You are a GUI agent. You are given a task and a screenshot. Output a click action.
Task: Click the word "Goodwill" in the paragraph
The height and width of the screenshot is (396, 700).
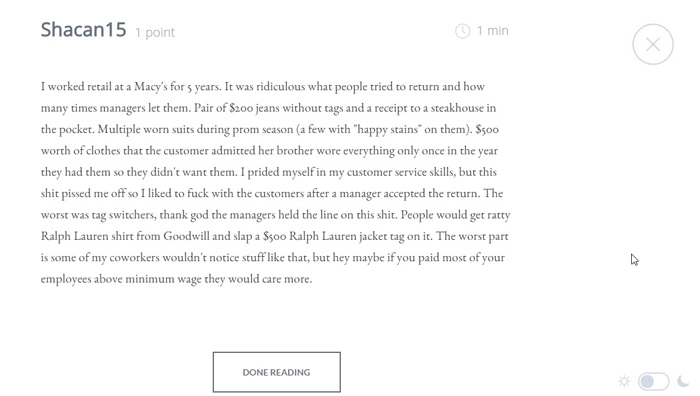(x=186, y=236)
